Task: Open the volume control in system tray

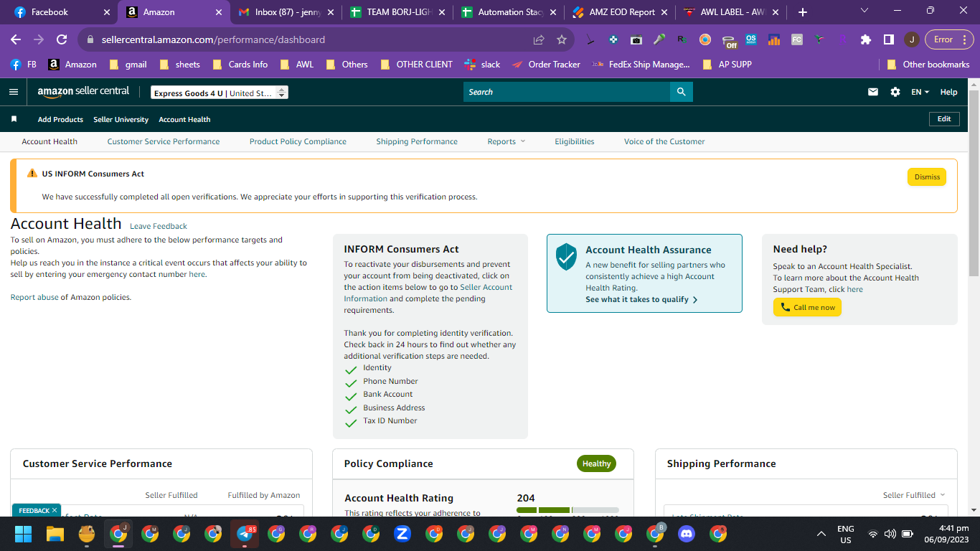Action: 890,534
